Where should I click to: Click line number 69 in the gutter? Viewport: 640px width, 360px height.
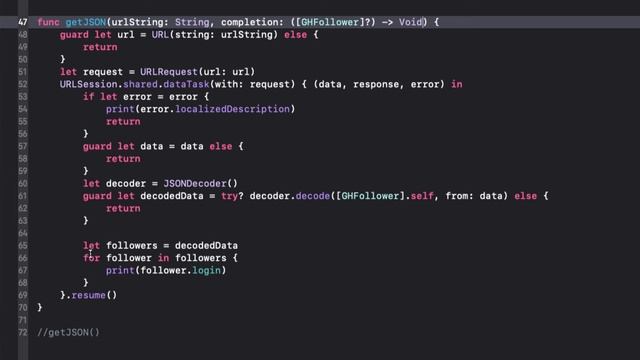(x=23, y=296)
